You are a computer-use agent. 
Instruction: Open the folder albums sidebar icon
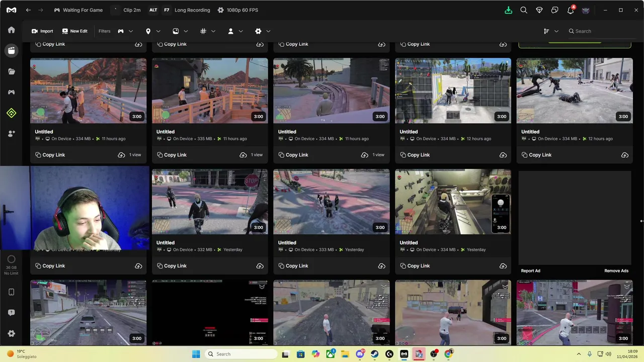click(11, 71)
